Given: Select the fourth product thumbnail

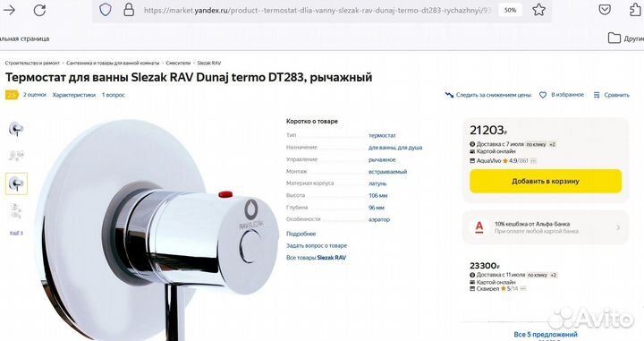Looking at the screenshot, I should pos(16,210).
